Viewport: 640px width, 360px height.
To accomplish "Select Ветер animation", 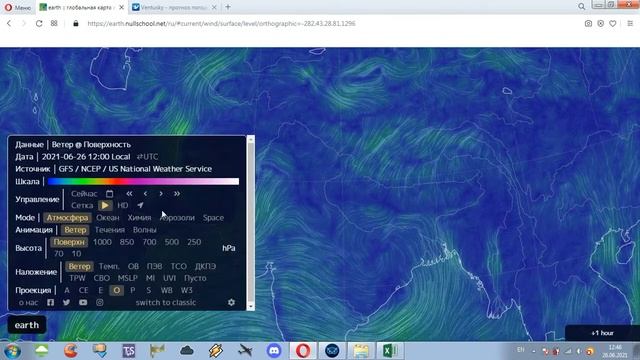I will point(76,230).
